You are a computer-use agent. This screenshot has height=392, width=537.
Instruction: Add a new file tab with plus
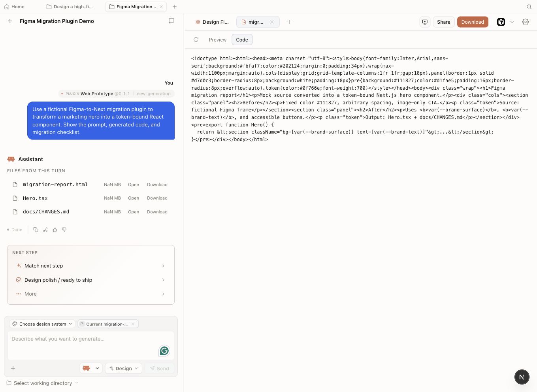289,22
